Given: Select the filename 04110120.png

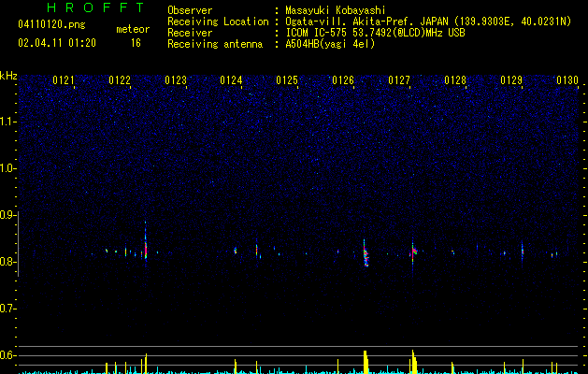Looking at the screenshot, I should 51,24.
